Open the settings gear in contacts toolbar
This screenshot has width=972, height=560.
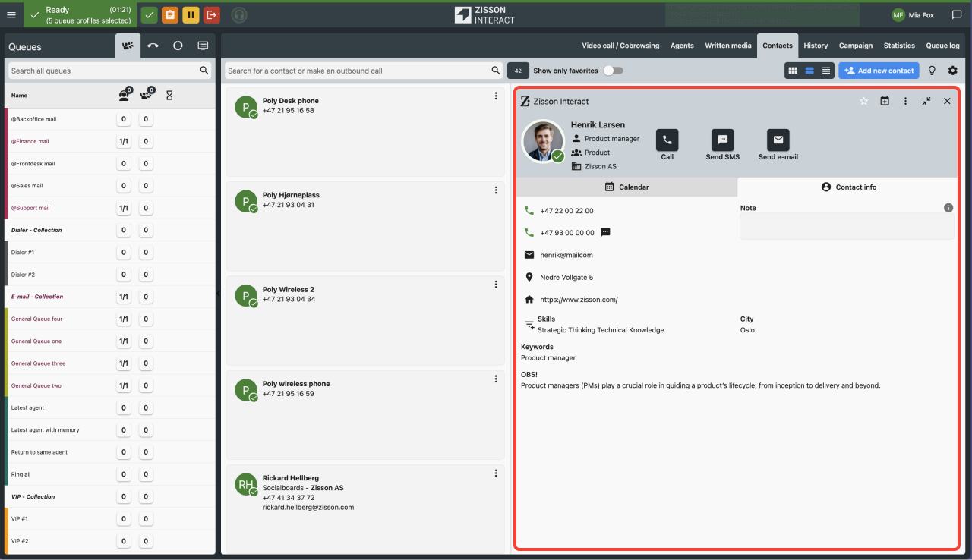(952, 71)
